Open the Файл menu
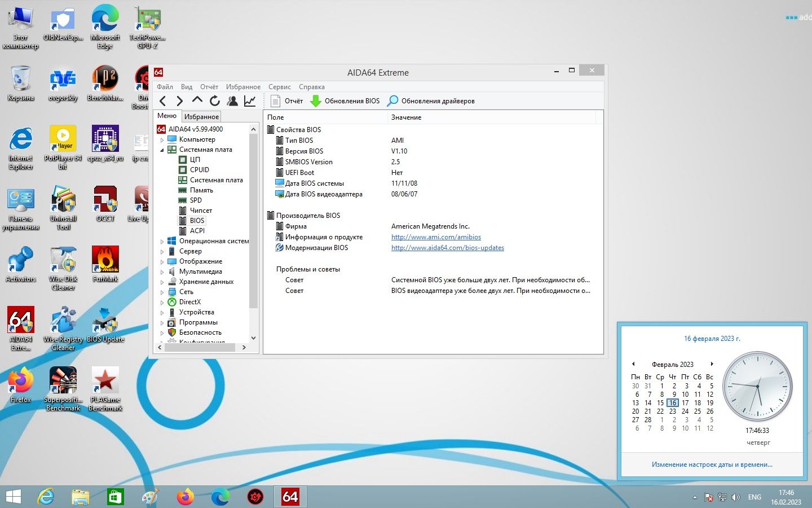812x508 pixels. tap(165, 87)
